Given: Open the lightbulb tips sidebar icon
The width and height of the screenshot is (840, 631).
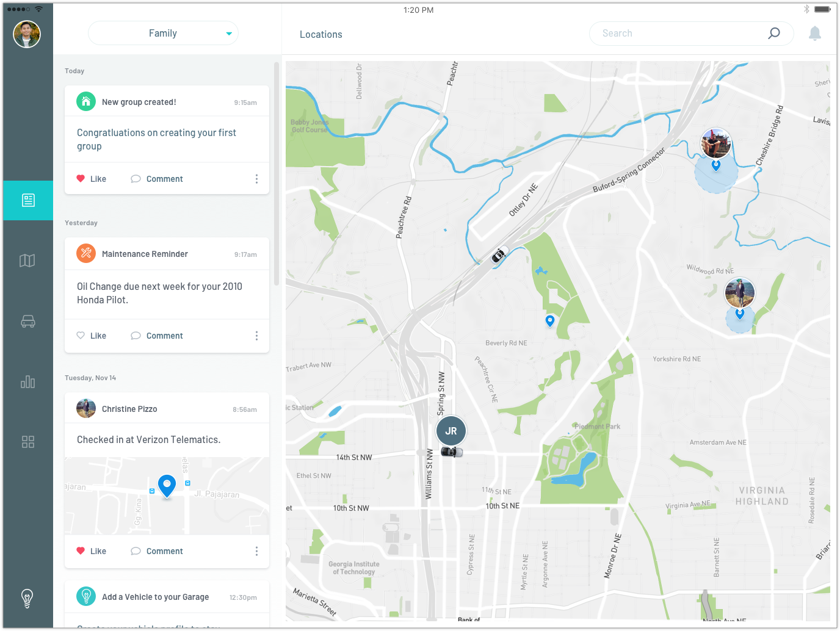Looking at the screenshot, I should 27,598.
